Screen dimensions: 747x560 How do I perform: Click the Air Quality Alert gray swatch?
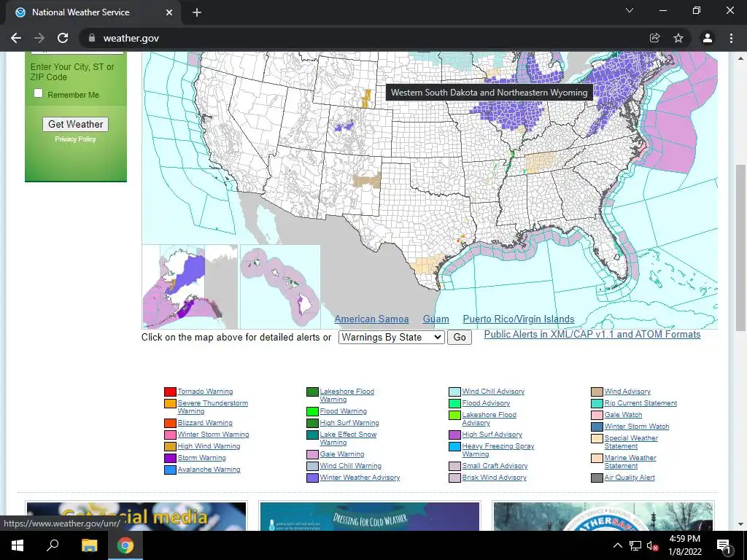coord(597,478)
